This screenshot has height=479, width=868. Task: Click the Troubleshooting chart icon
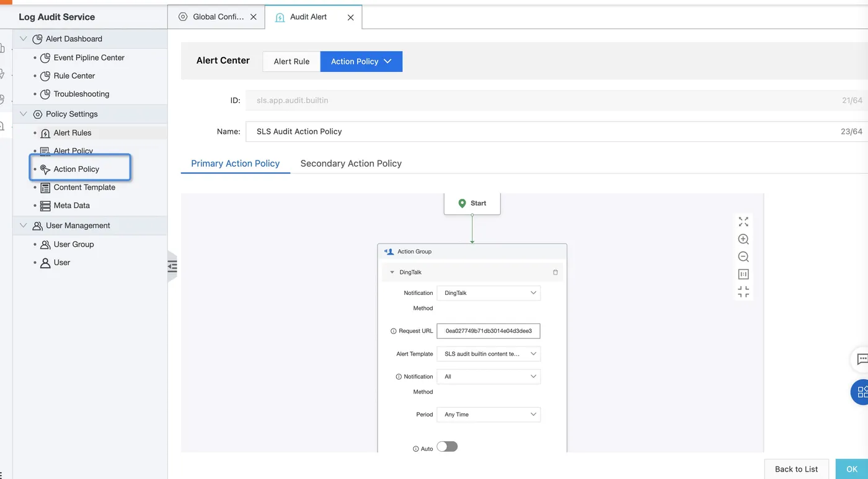coord(45,95)
